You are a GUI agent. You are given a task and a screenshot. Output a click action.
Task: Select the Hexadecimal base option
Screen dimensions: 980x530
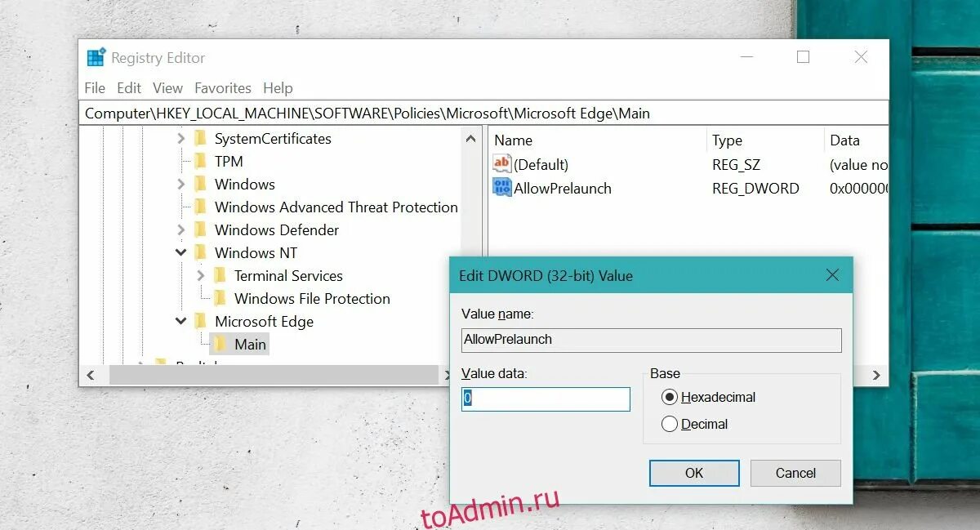click(x=670, y=397)
